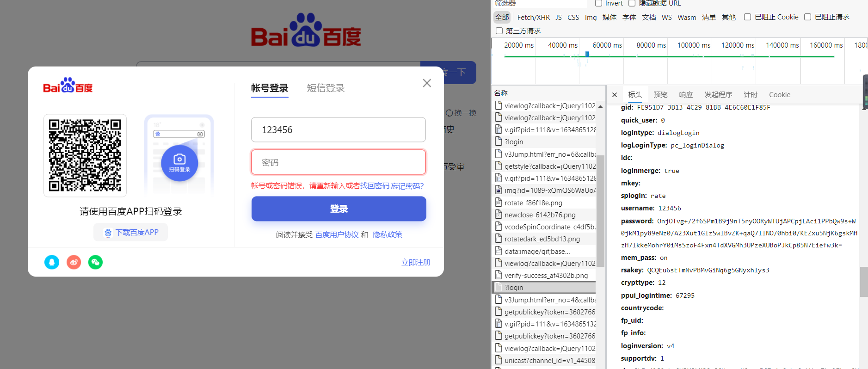The width and height of the screenshot is (868, 369).
Task: Select the rotatedark_ed5bd13.png request
Action: pos(544,239)
